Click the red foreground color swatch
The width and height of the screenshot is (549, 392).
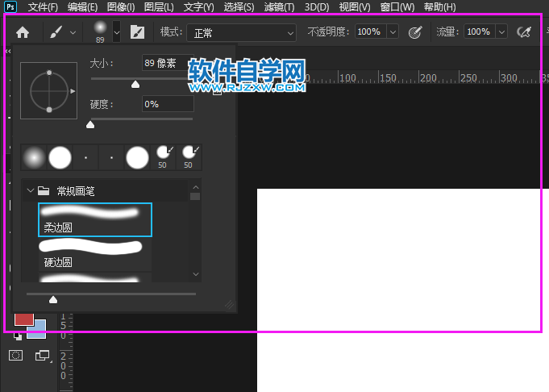pyautogui.click(x=24, y=319)
